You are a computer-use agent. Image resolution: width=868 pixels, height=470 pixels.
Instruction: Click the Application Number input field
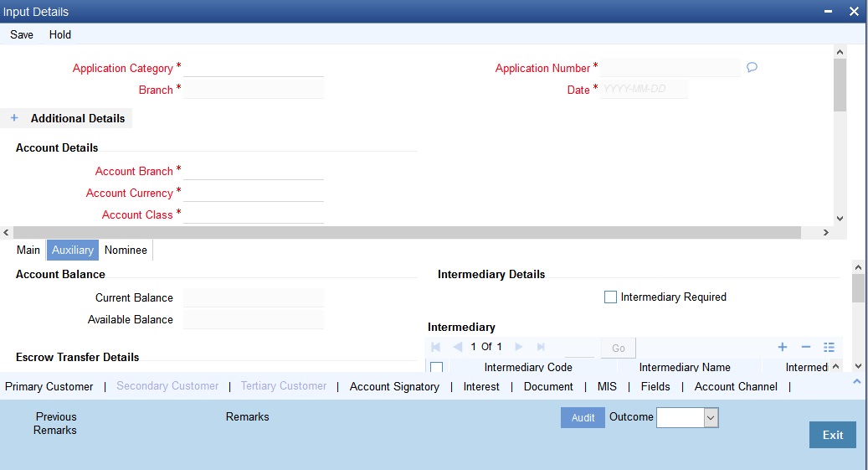[670, 68]
